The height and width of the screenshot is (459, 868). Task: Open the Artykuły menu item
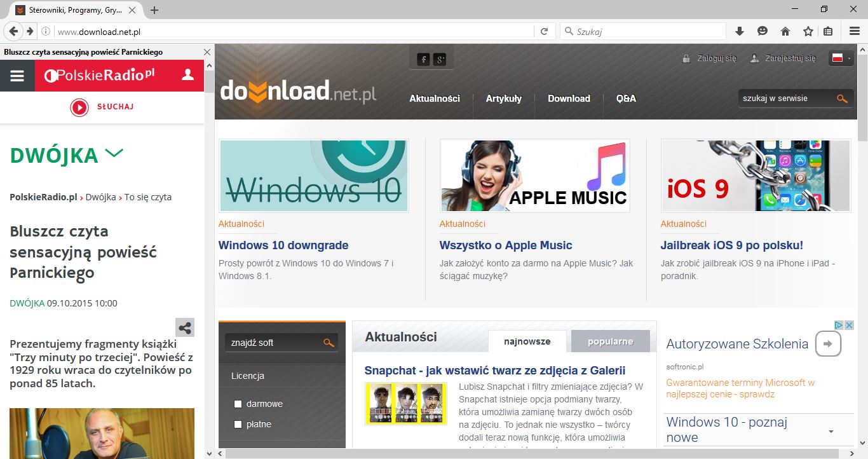click(504, 99)
